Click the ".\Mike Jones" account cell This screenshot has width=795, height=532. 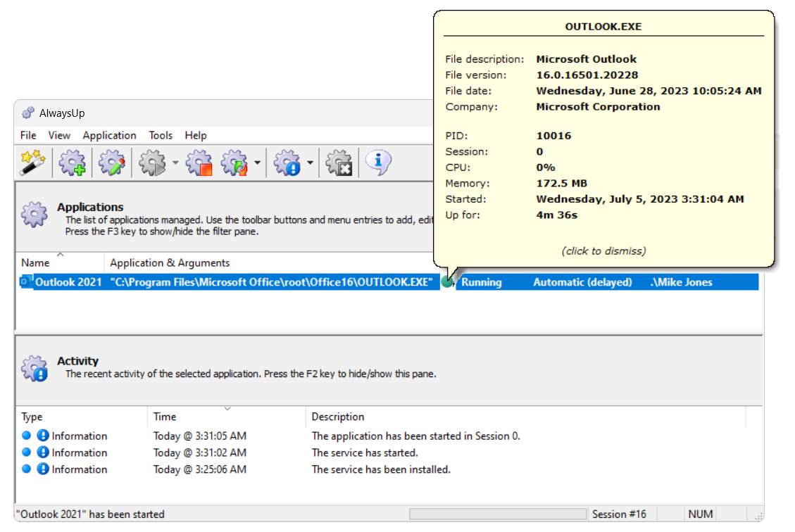(x=681, y=282)
